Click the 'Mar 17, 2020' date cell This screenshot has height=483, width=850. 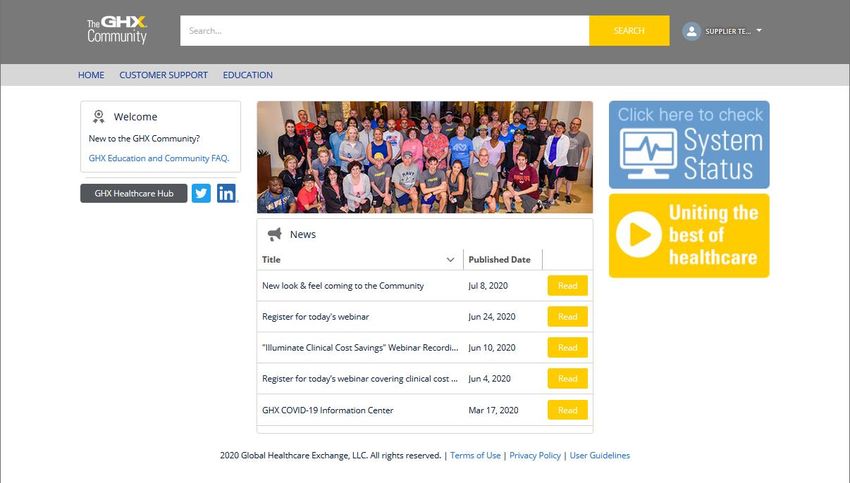493,410
